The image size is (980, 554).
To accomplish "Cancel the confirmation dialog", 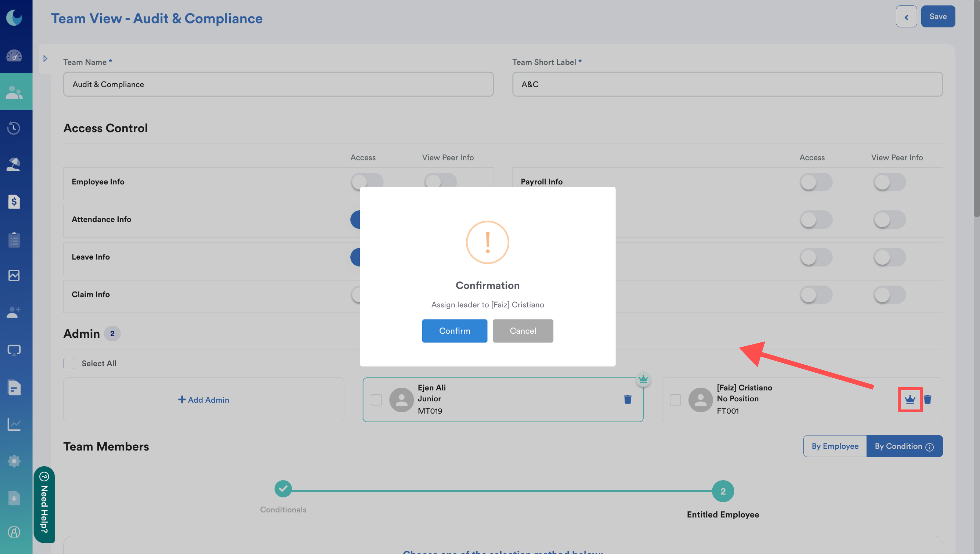I will [522, 331].
